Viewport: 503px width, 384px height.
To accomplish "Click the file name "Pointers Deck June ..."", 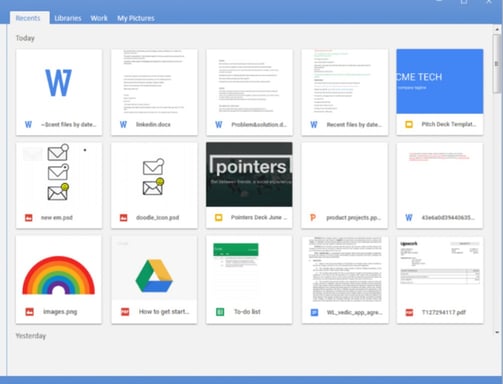I will (x=259, y=217).
